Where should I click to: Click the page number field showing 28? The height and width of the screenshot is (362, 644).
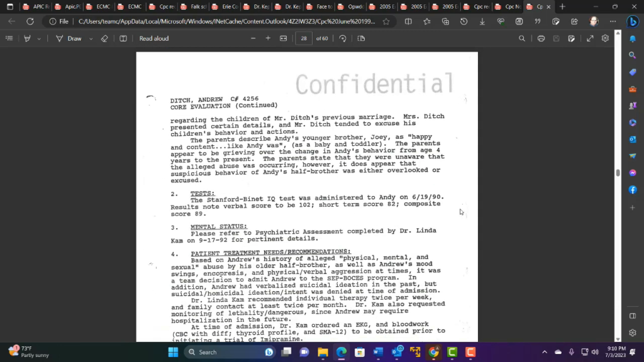point(304,38)
